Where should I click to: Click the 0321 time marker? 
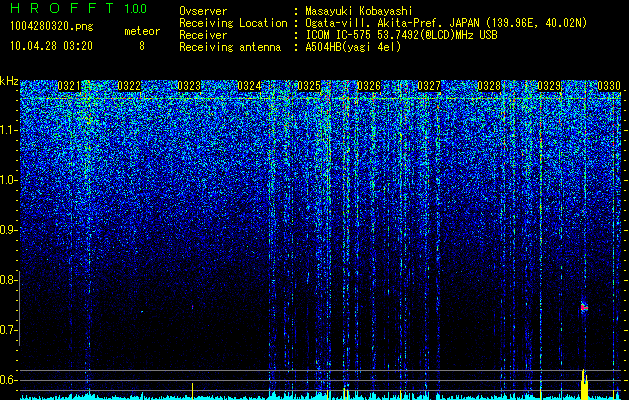point(69,86)
